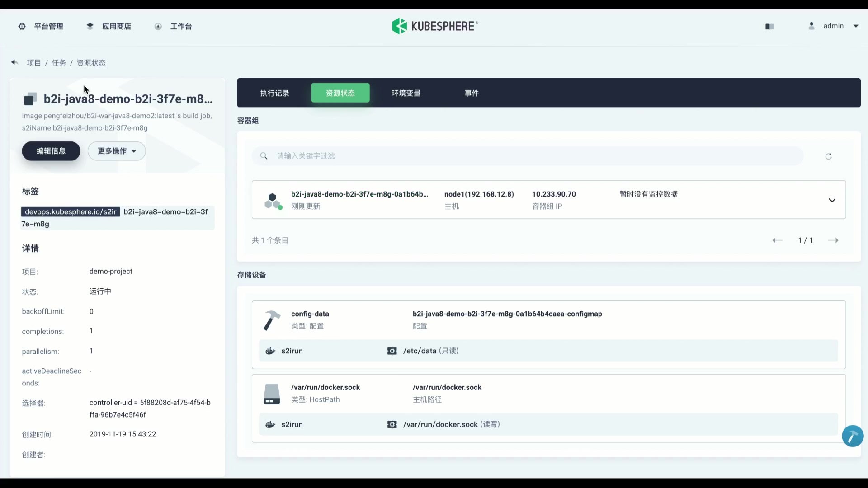Expand the b2i-java8-demo pod details chevron
The image size is (868, 488).
pyautogui.click(x=832, y=200)
